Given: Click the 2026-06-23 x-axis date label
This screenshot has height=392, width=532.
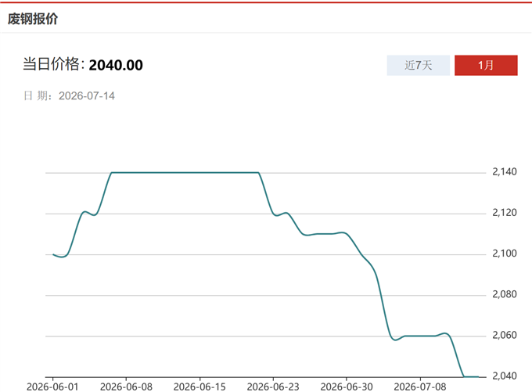Looking at the screenshot, I should click(x=273, y=387).
